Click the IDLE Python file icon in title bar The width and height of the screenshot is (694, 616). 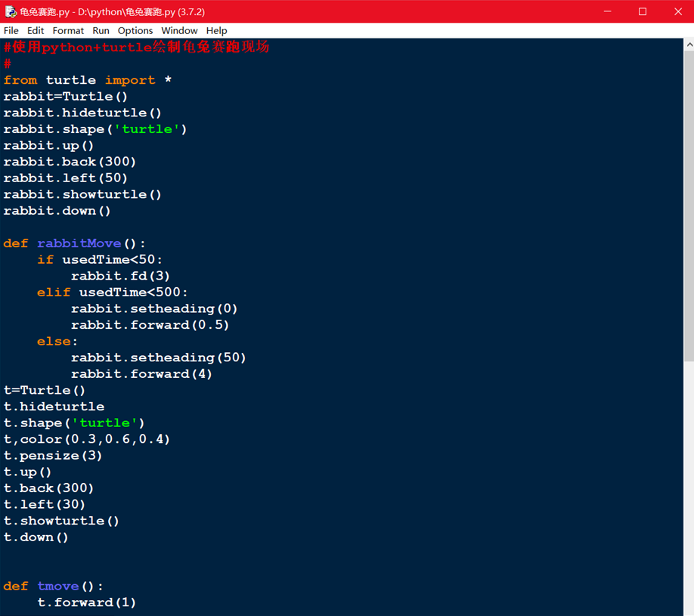point(11,11)
